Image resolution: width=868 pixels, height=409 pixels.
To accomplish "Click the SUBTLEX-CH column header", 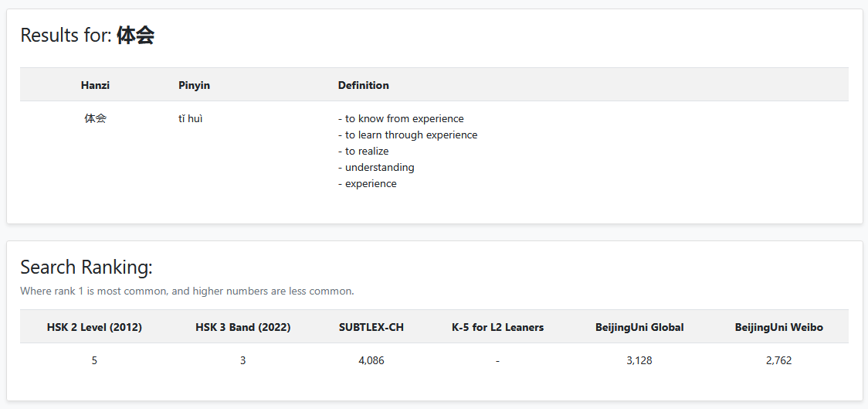I will (371, 327).
